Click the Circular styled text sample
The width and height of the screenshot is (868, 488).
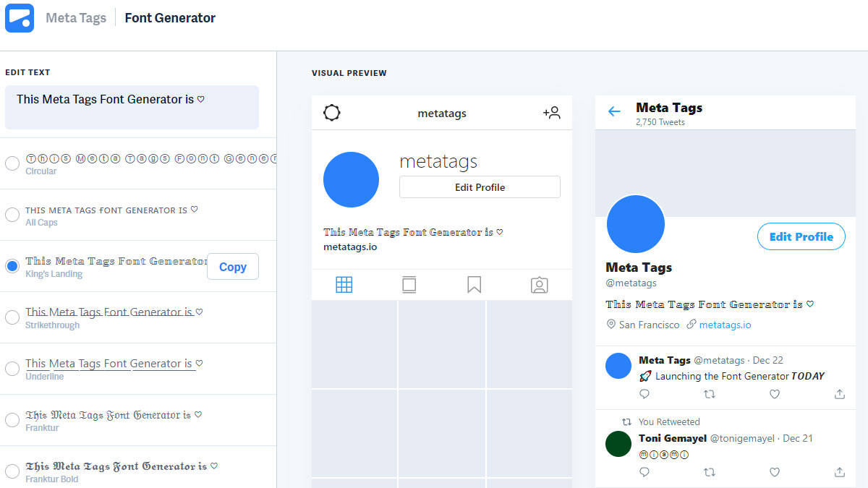point(150,158)
